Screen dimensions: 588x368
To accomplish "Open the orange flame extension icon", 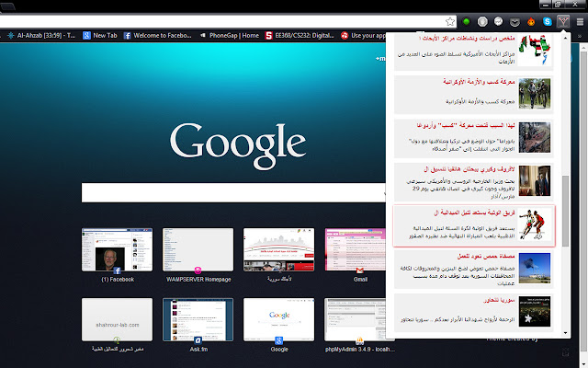I will [531, 22].
